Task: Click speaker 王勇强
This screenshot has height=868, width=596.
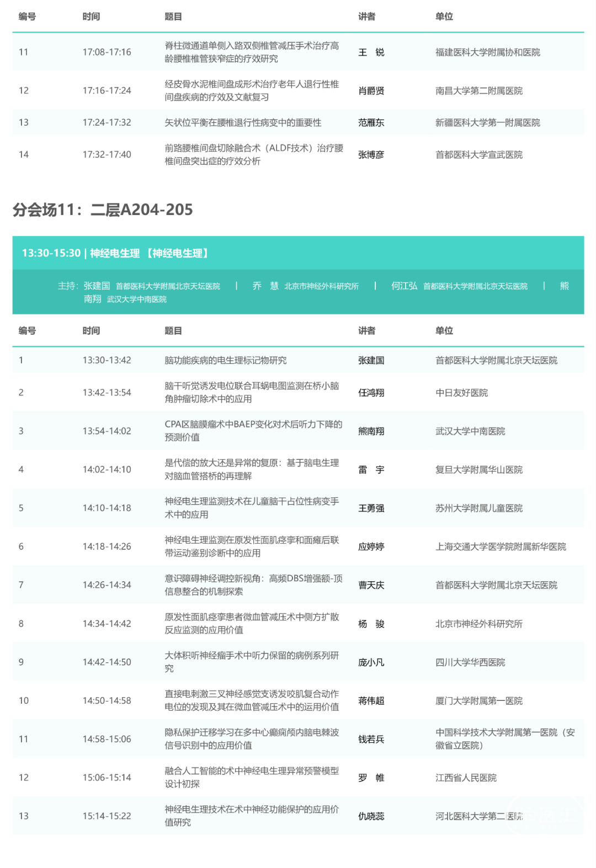Action: click(371, 508)
